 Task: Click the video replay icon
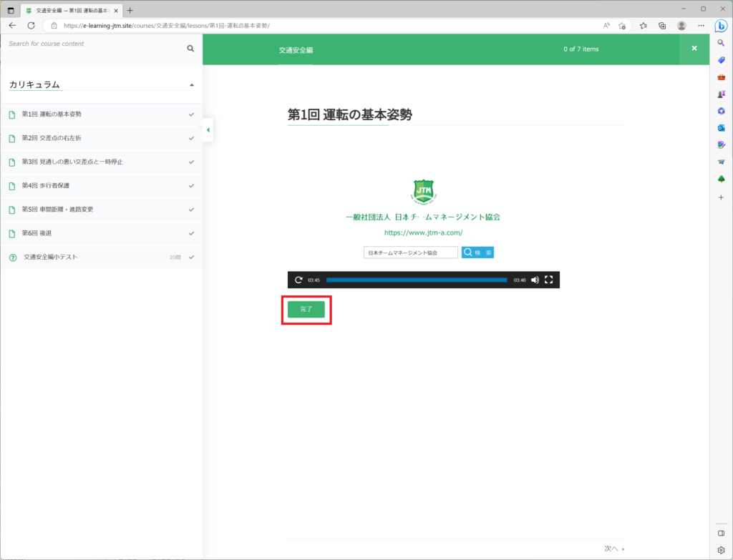point(298,280)
